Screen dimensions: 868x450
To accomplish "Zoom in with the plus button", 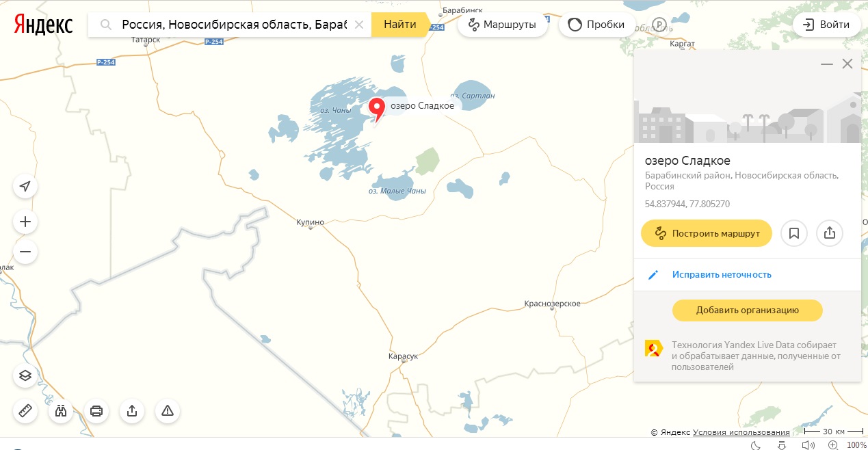I will 25,222.
